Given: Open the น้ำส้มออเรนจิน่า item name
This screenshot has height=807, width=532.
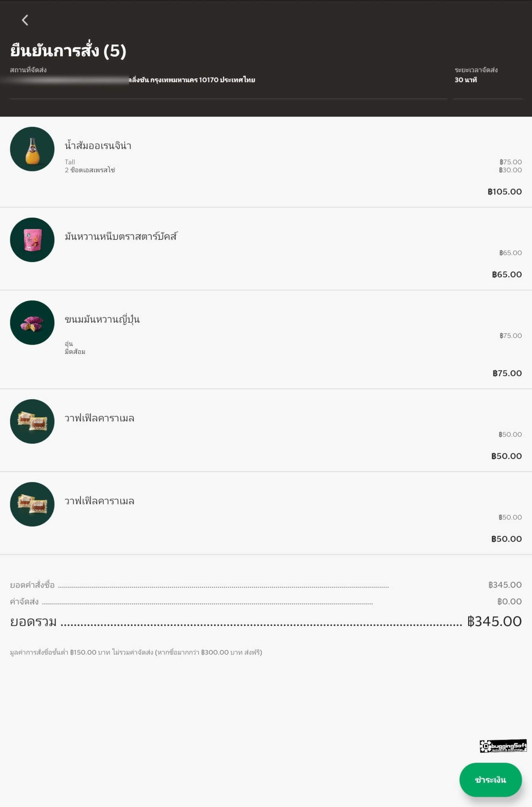Looking at the screenshot, I should click(98, 145).
